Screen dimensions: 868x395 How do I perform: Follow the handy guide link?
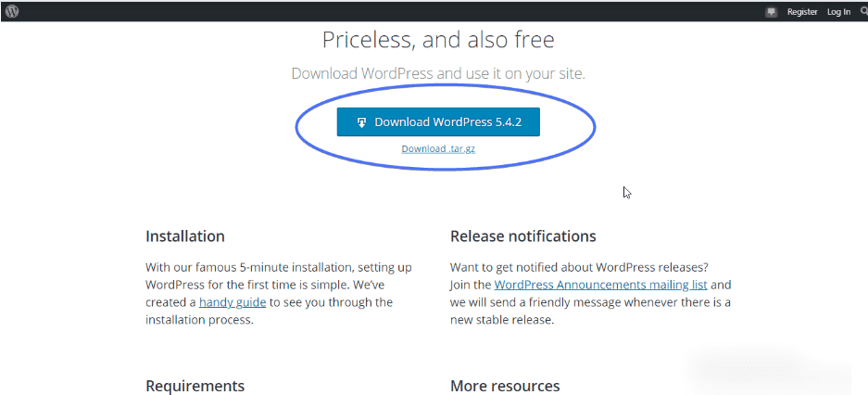pos(233,302)
